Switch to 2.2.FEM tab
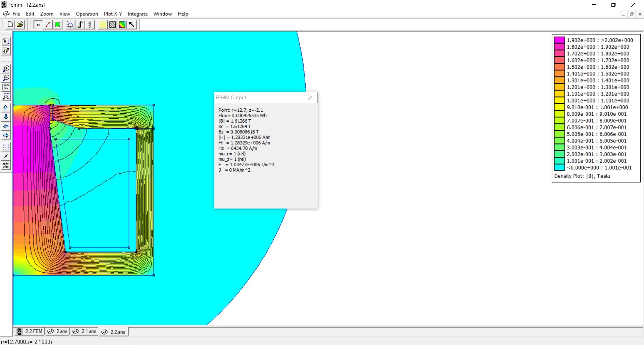The height and width of the screenshot is (345, 644). [30, 331]
